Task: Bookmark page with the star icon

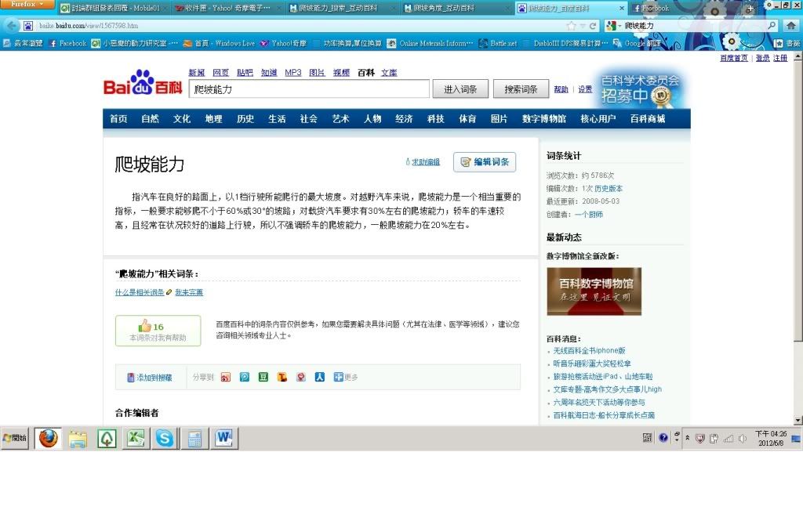Action: [572, 26]
